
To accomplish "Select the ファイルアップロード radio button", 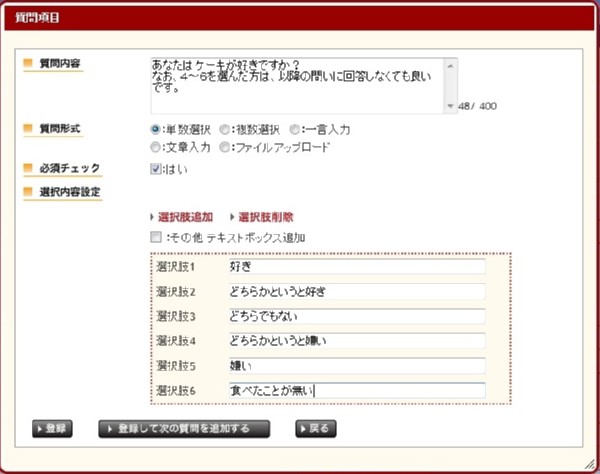I will coord(225,147).
